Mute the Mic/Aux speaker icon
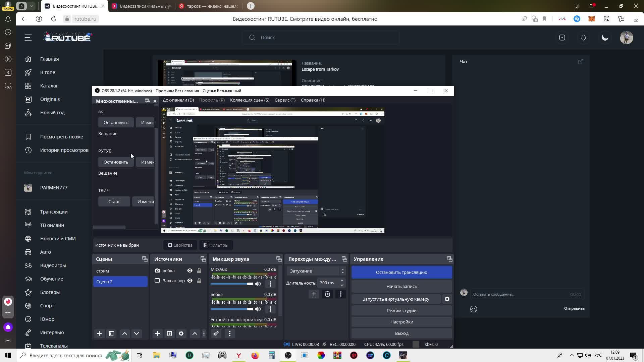The height and width of the screenshot is (362, 644). coord(258,284)
